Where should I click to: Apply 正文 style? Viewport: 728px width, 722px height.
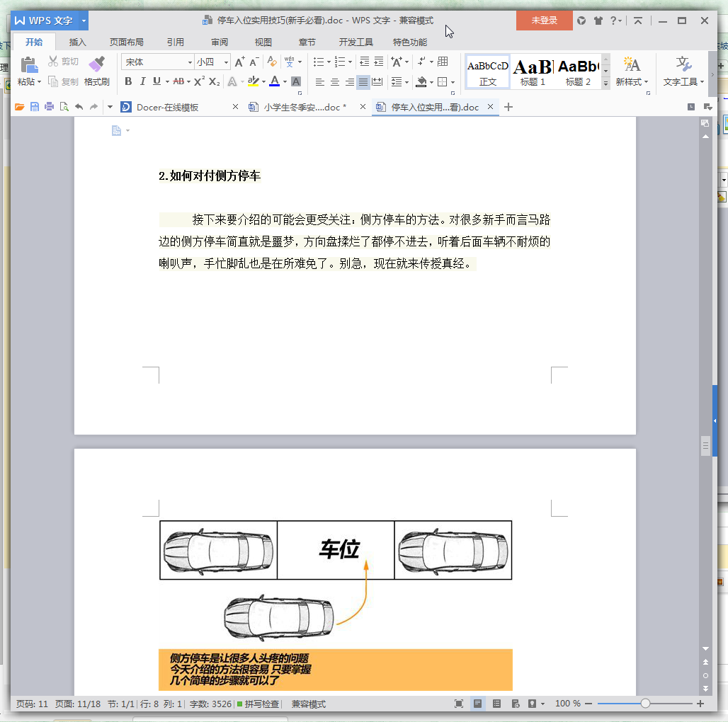[x=487, y=72]
